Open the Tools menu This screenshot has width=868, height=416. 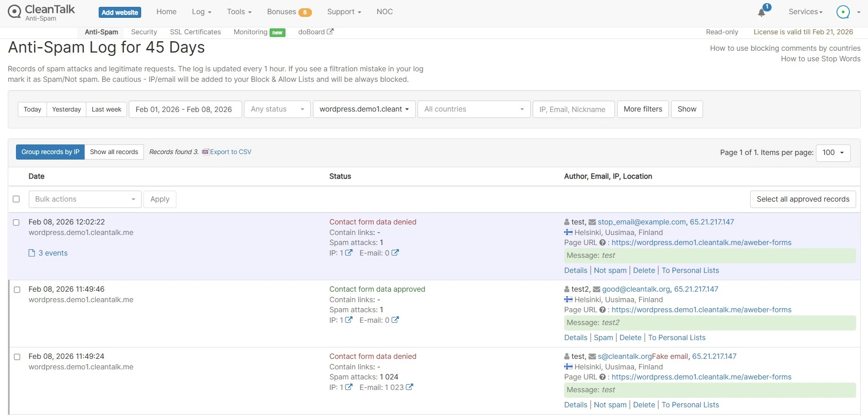[x=239, y=12]
